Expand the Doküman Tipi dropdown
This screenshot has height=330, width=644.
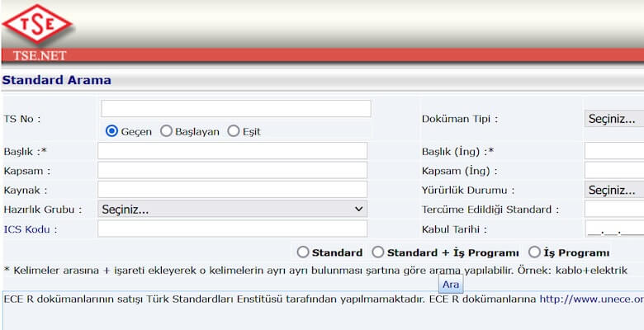click(613, 119)
